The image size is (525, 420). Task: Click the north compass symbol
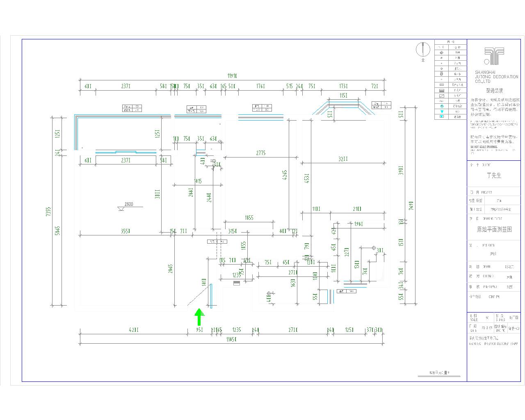point(422,50)
